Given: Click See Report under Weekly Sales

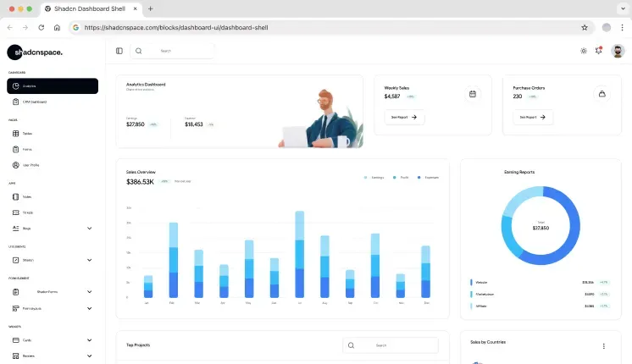Looking at the screenshot, I should (x=404, y=118).
